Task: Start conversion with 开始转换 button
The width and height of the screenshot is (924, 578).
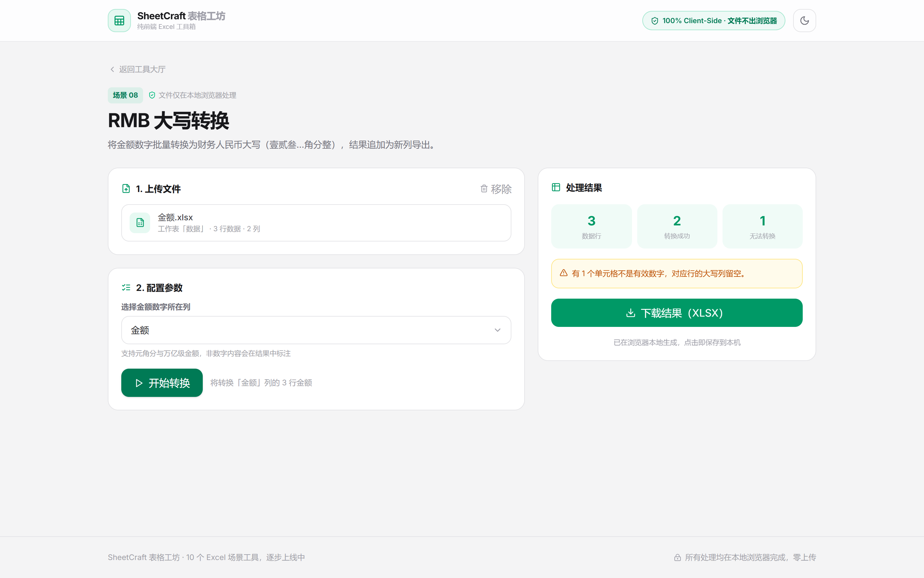Action: (x=162, y=383)
